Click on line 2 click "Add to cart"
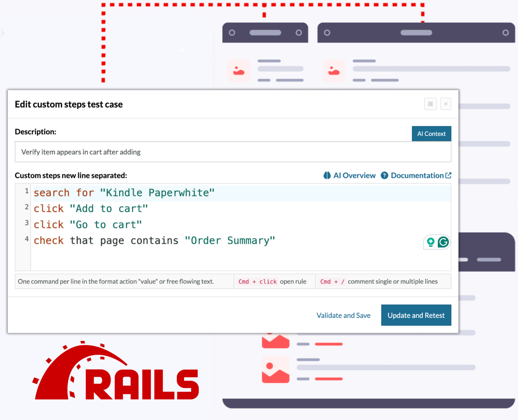This screenshot has width=518, height=420. 91,209
